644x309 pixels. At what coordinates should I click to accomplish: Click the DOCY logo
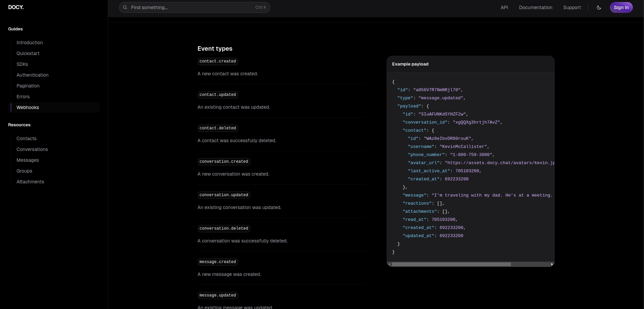click(x=16, y=7)
